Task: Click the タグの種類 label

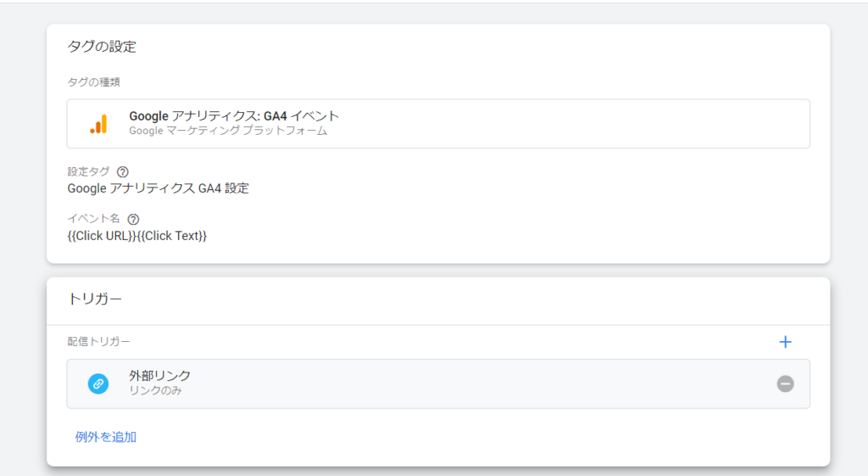Action: click(93, 81)
